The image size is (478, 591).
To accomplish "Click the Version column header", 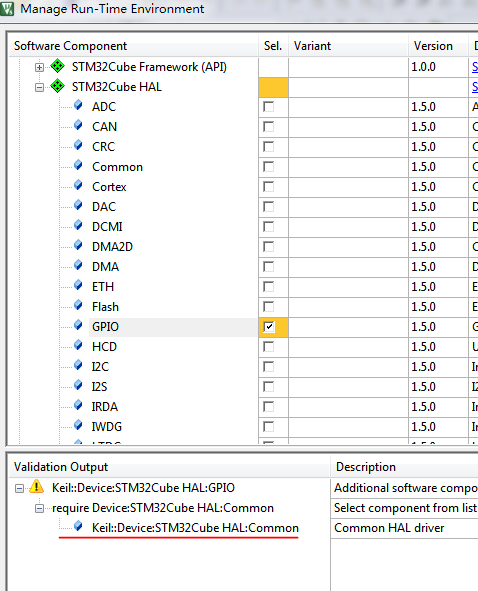I will click(438, 46).
